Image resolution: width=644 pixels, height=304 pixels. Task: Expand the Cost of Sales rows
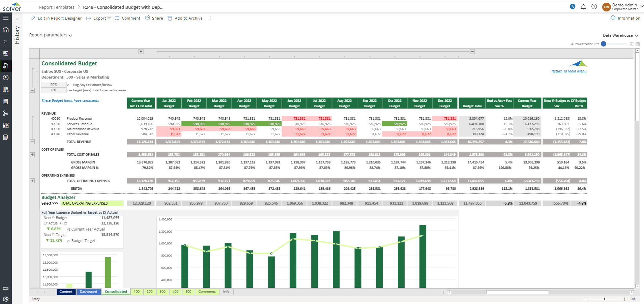click(x=32, y=155)
